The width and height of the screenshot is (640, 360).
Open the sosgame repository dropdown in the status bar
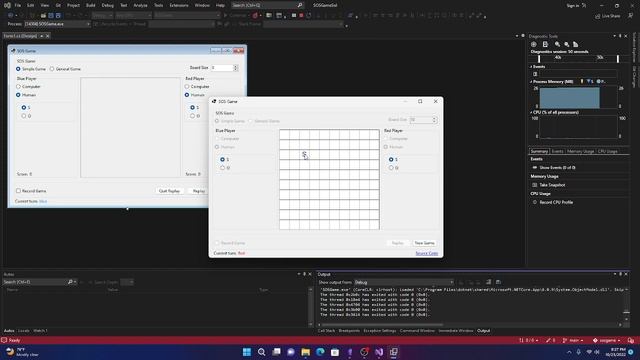[607, 340]
